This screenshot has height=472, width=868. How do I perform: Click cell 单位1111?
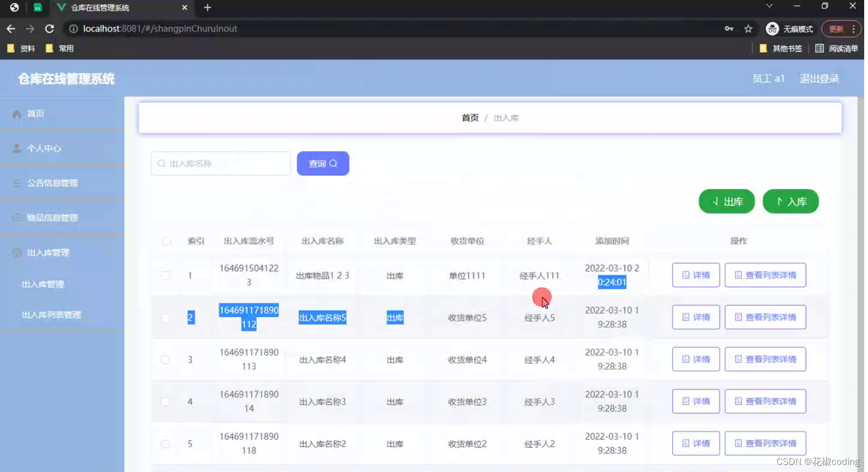coord(467,275)
